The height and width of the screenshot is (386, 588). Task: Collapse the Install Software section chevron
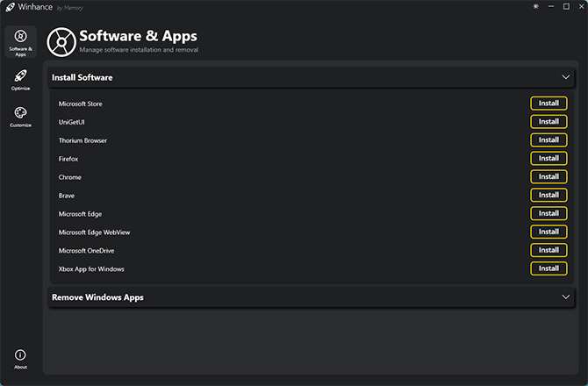[x=565, y=77]
